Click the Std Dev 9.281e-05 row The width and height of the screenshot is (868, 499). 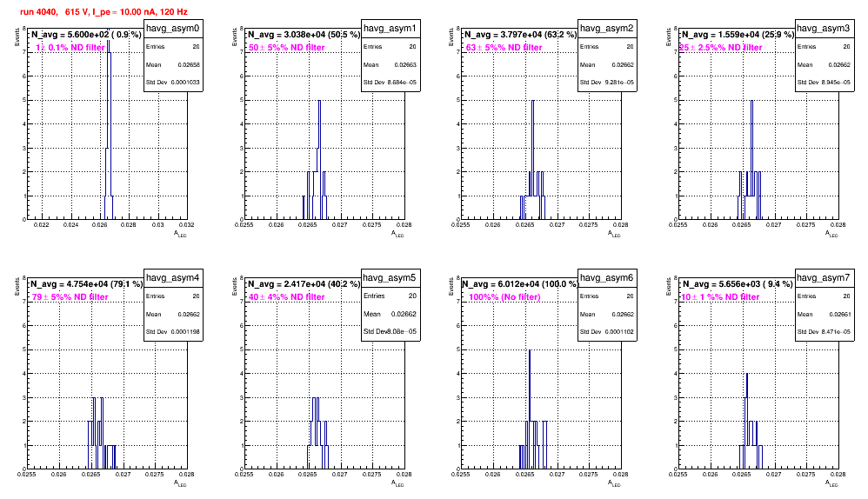coord(607,83)
